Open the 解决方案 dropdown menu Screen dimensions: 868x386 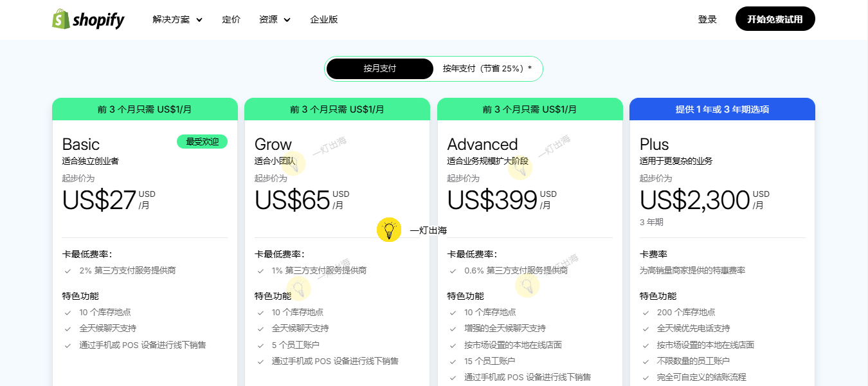(x=172, y=19)
